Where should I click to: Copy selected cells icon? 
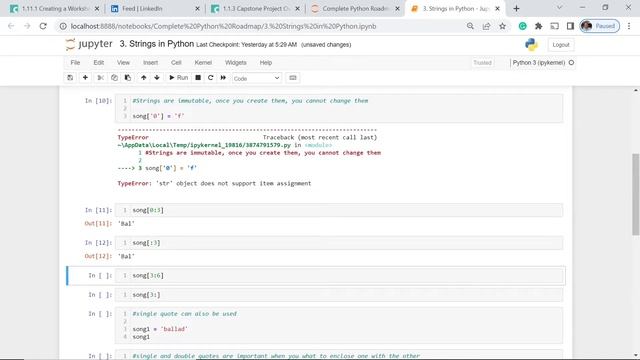[114, 78]
